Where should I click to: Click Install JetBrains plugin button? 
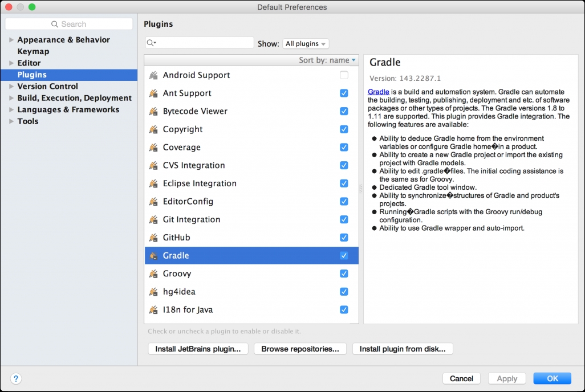198,349
